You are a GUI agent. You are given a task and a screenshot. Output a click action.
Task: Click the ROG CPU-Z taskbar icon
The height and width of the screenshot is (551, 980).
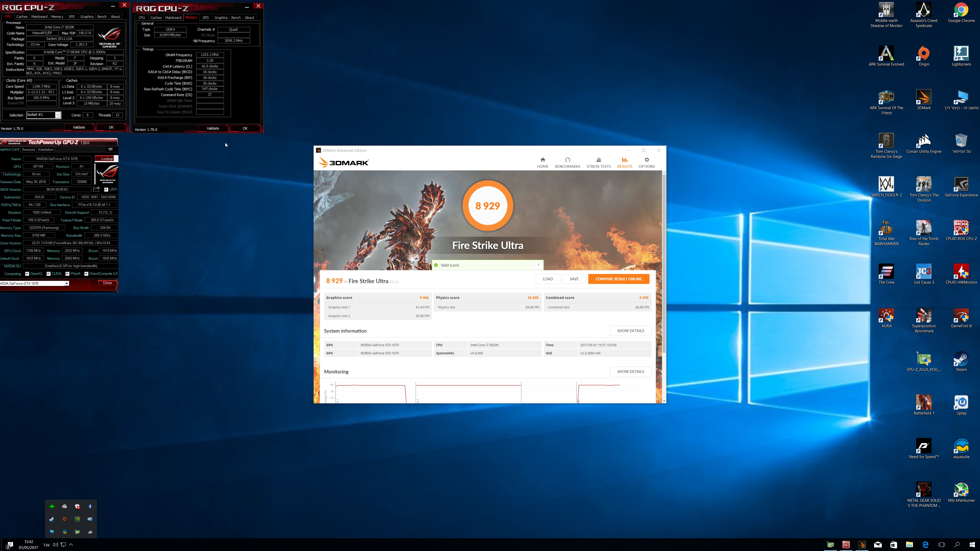(846, 545)
